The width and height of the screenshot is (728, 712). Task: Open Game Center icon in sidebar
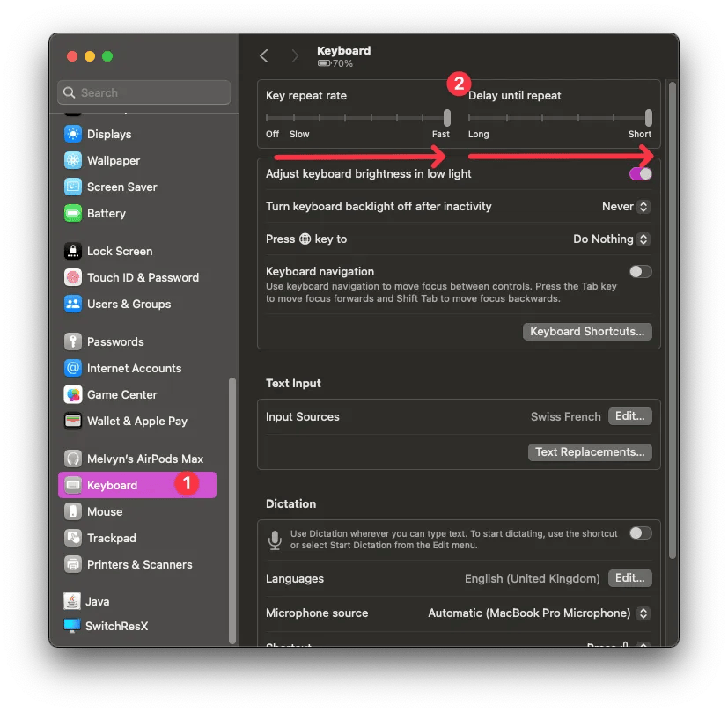[x=73, y=394]
